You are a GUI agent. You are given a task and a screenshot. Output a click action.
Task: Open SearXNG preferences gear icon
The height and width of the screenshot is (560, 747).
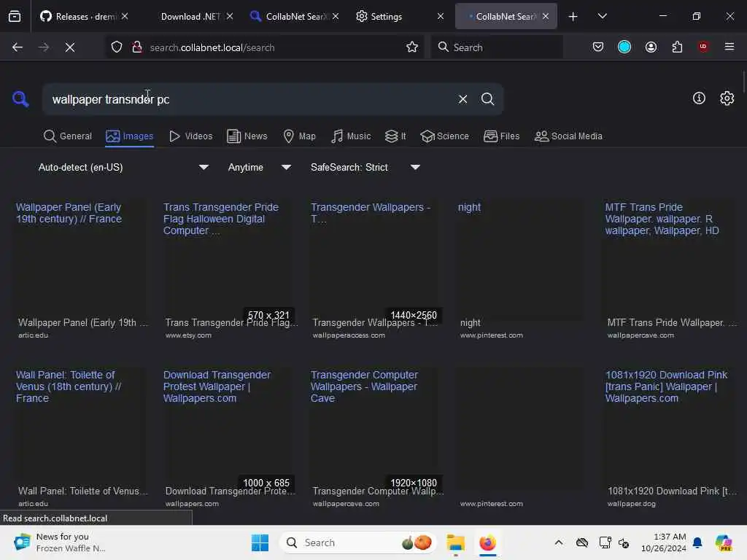[727, 98]
